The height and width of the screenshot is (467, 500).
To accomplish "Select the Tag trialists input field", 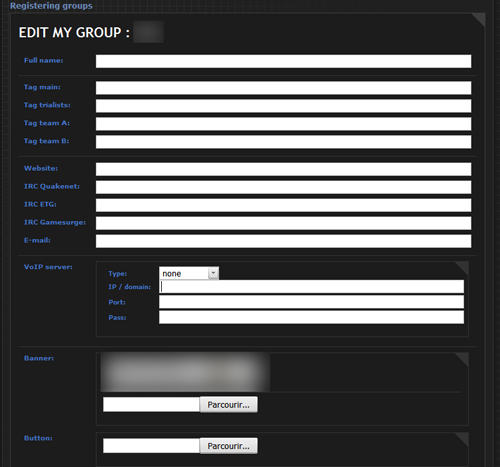I will pyautogui.click(x=283, y=106).
